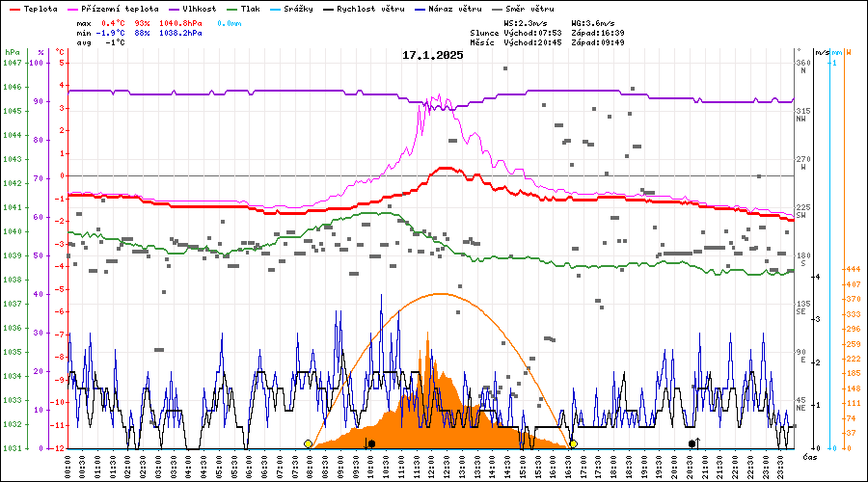This screenshot has width=868, height=482.
Task: Click the black moonset marker near 10:00
Action: pos(372,443)
